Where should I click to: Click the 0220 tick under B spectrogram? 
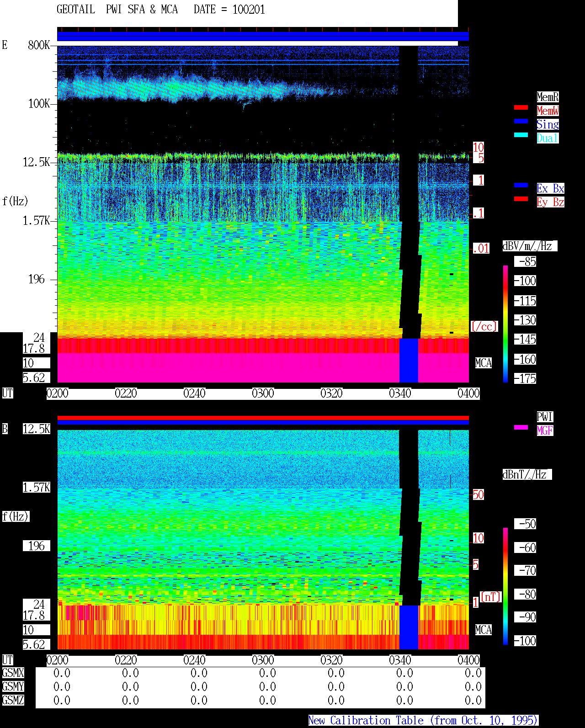point(126,660)
